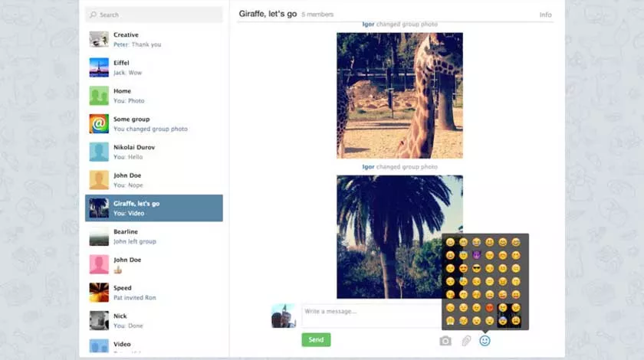
Task: Click the camera photo icon
Action: [x=445, y=341]
